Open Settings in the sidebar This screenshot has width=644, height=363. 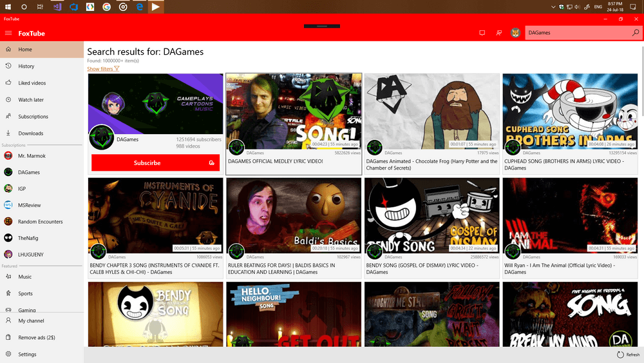click(x=42, y=355)
